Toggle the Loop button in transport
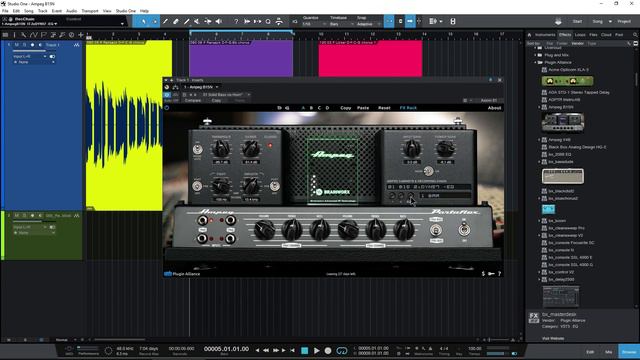Screen dimensions: 640x360 tap(342, 350)
